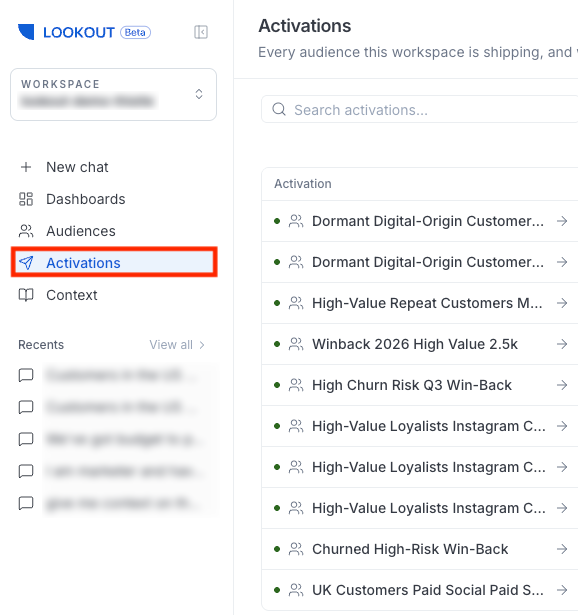The image size is (578, 615).
Task: Click arrow for UK Customers Paid Social row
Action: click(x=562, y=590)
